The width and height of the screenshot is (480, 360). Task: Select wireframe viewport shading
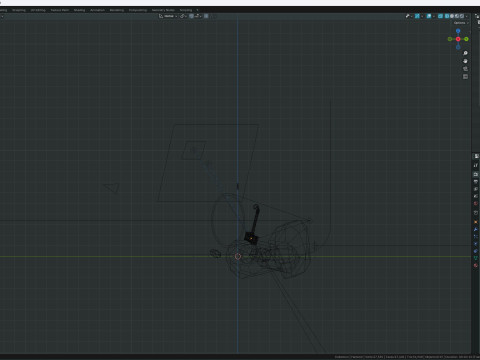click(x=447, y=16)
